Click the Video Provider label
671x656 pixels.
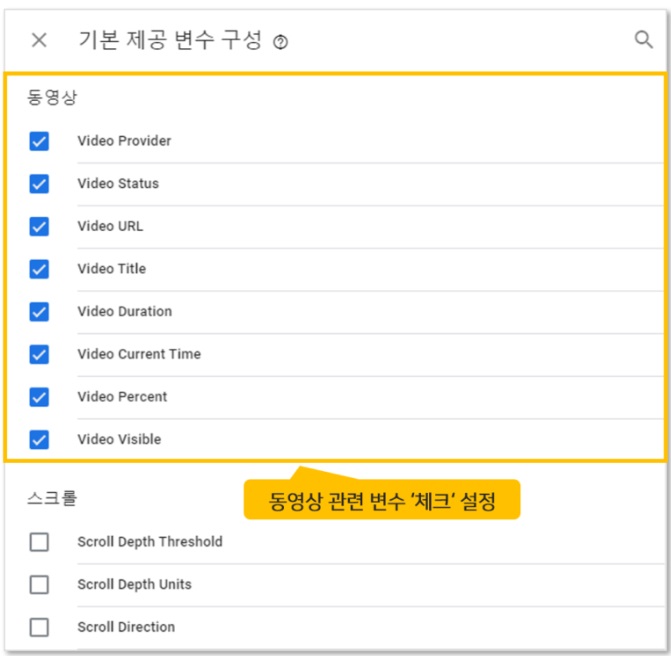coord(124,141)
